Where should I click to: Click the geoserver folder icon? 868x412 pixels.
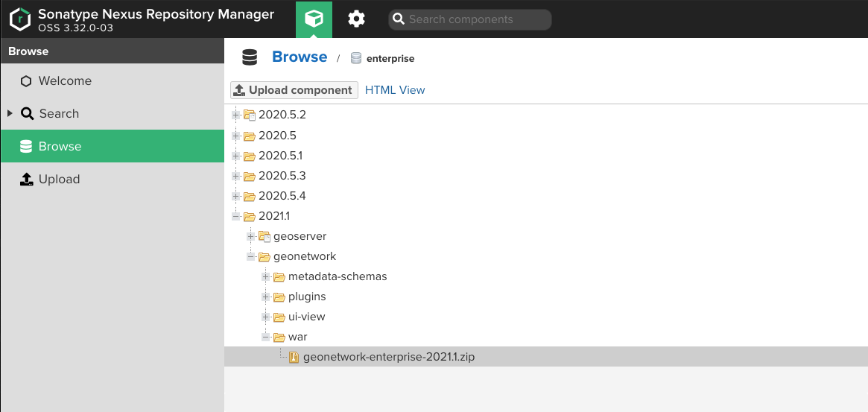point(264,236)
